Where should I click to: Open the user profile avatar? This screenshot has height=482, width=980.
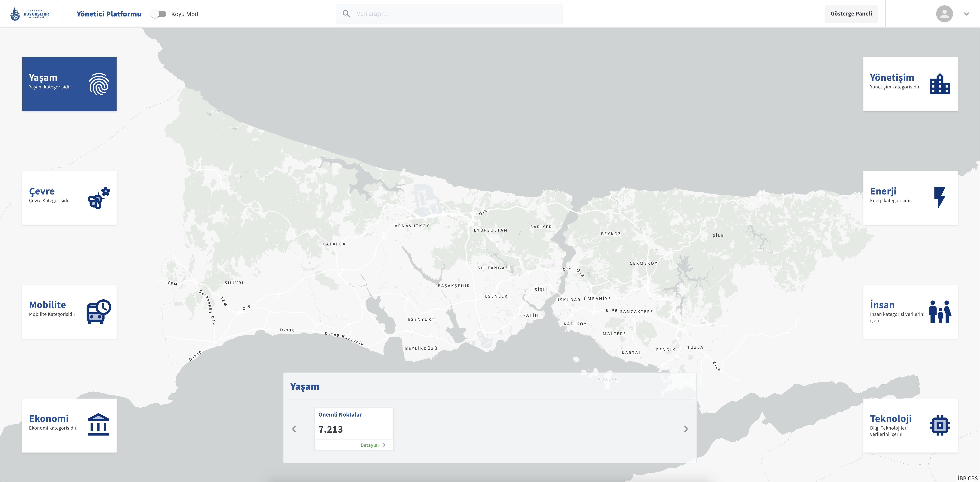(944, 14)
